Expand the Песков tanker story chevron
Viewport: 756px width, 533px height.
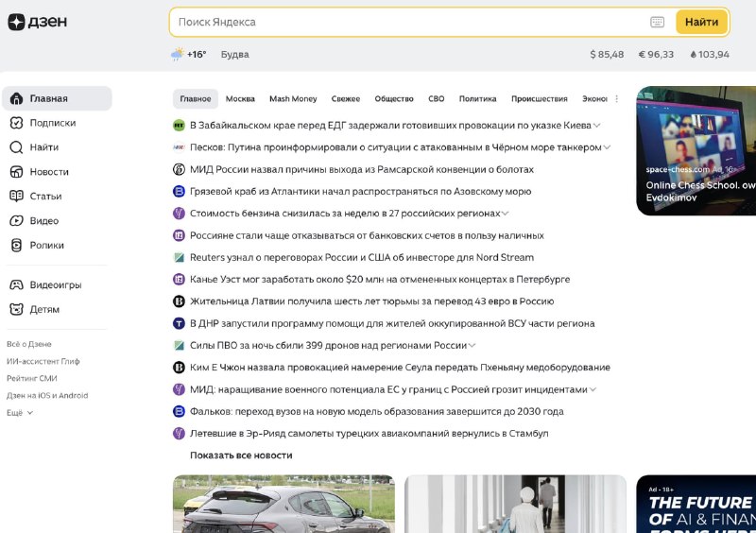[607, 147]
